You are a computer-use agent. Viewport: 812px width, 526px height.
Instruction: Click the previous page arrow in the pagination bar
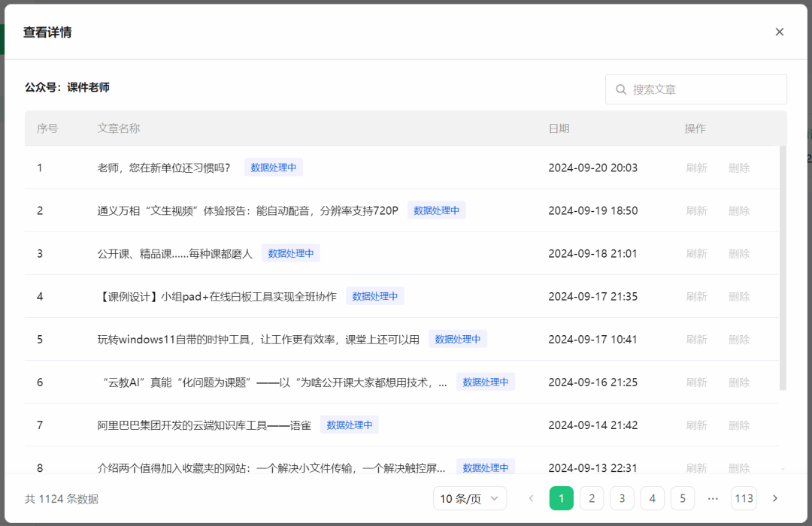532,498
